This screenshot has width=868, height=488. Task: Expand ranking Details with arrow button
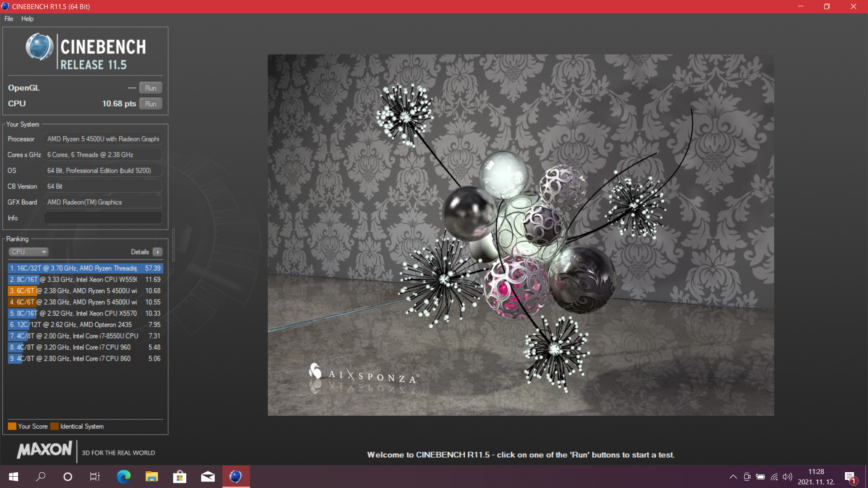pos(158,252)
